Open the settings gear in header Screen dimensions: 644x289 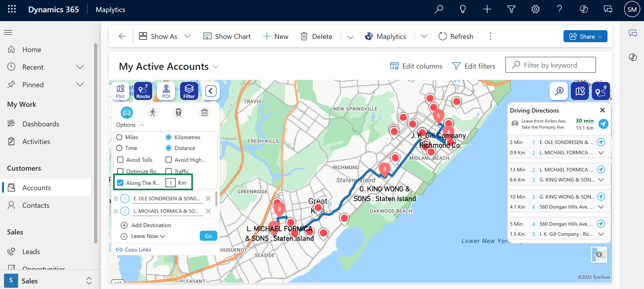(535, 9)
